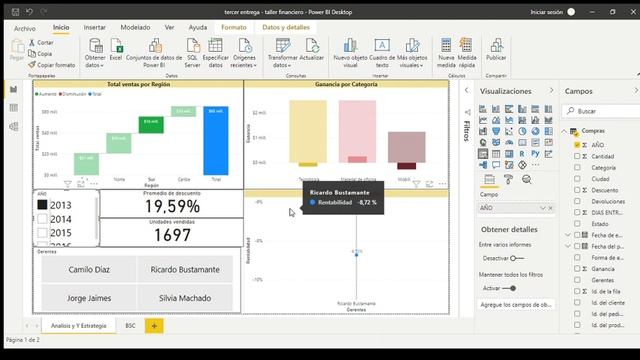Select the Jorge Jaimes manager button
This screenshot has height=360, width=640.
[89, 298]
